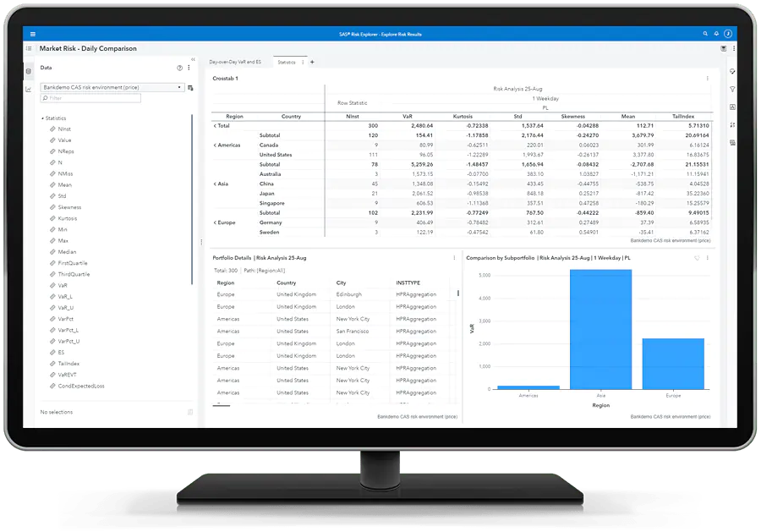Select the chart icon in the left sidebar
761x532 pixels.
point(29,88)
